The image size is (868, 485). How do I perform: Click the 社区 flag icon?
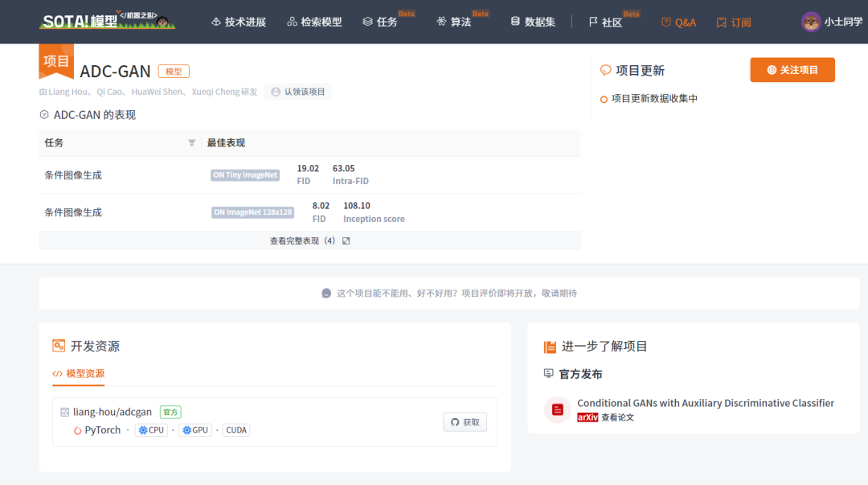pos(593,22)
